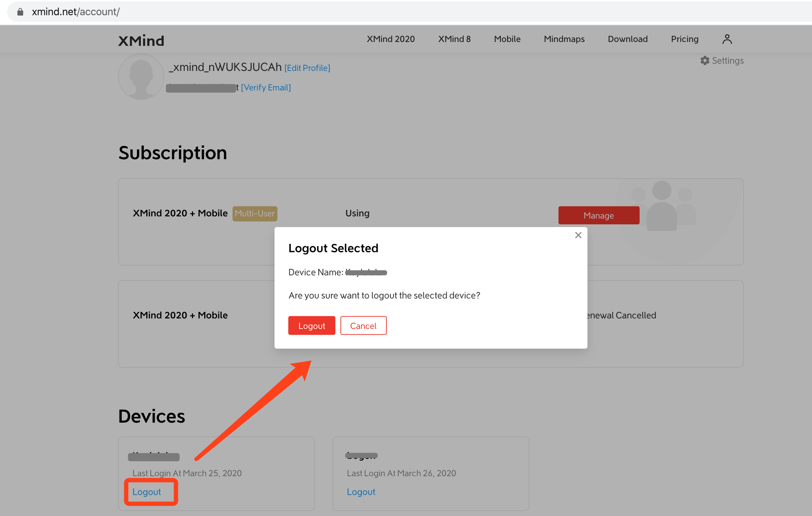This screenshot has height=516, width=812.
Task: Click the Settings gear icon
Action: click(x=705, y=60)
